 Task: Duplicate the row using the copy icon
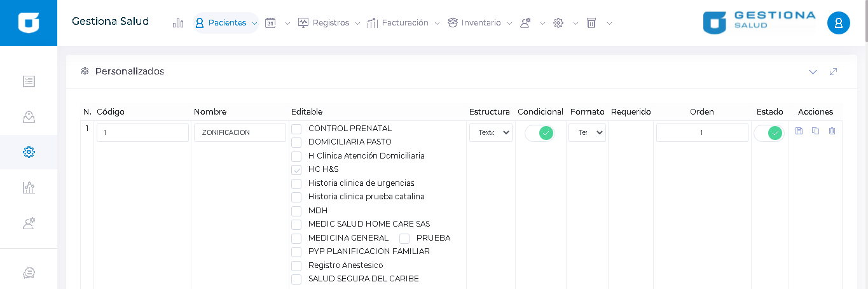point(815,131)
